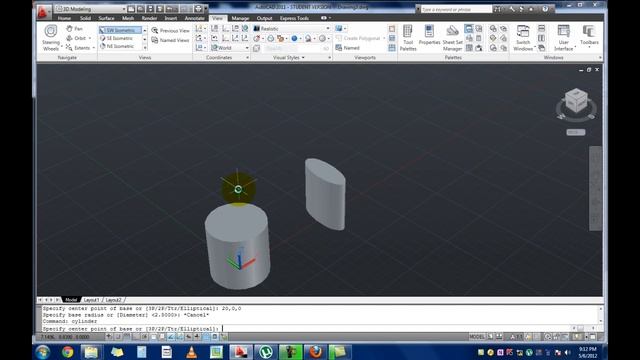Click the MODEL status bar button
640x360 pixels.
476,337
